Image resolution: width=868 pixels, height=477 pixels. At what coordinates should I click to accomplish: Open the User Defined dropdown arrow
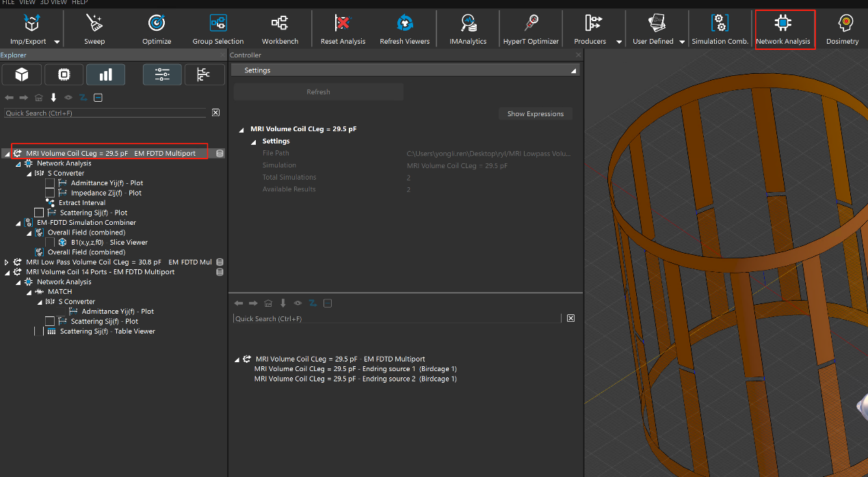[682, 42]
